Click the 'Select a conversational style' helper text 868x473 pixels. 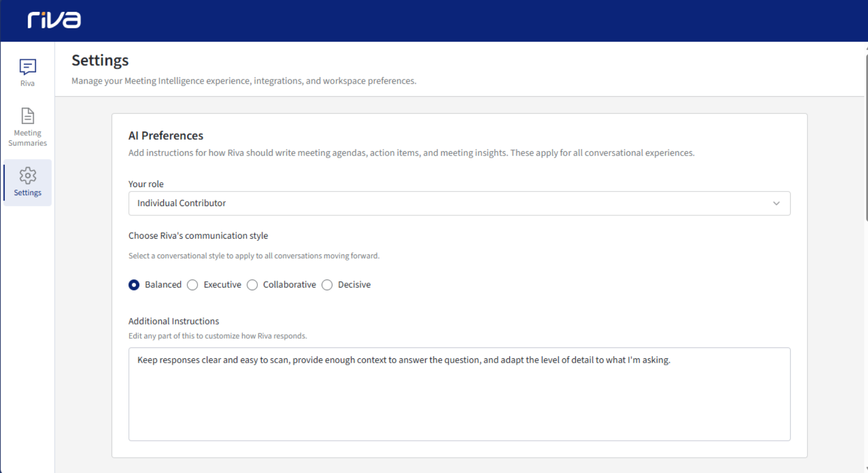254,256
